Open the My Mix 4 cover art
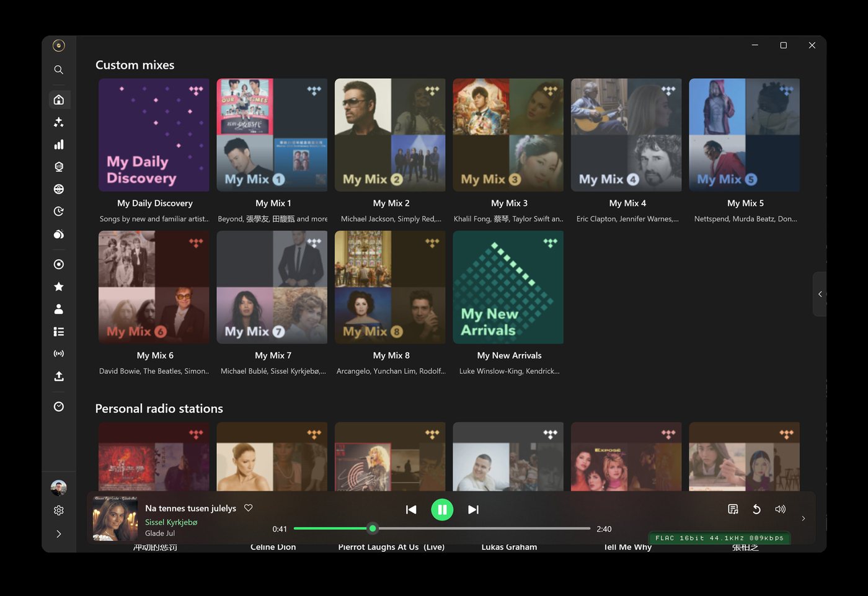 626,135
